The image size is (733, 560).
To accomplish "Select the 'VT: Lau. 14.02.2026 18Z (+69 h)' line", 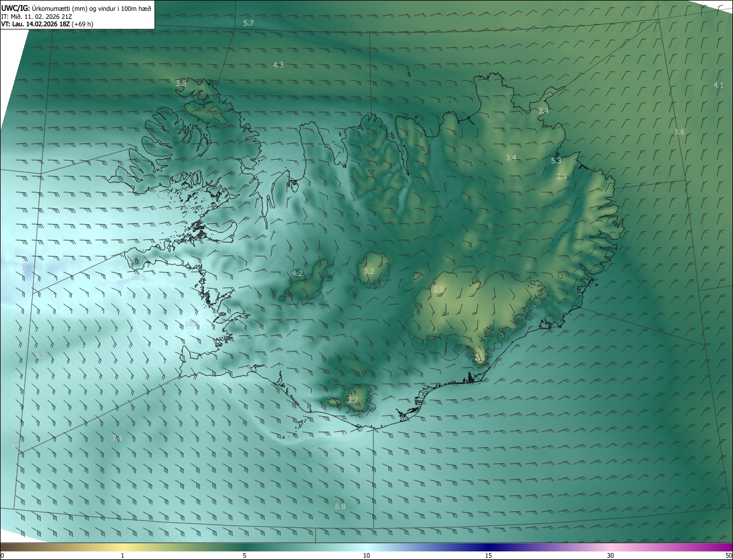I will pos(48,24).
